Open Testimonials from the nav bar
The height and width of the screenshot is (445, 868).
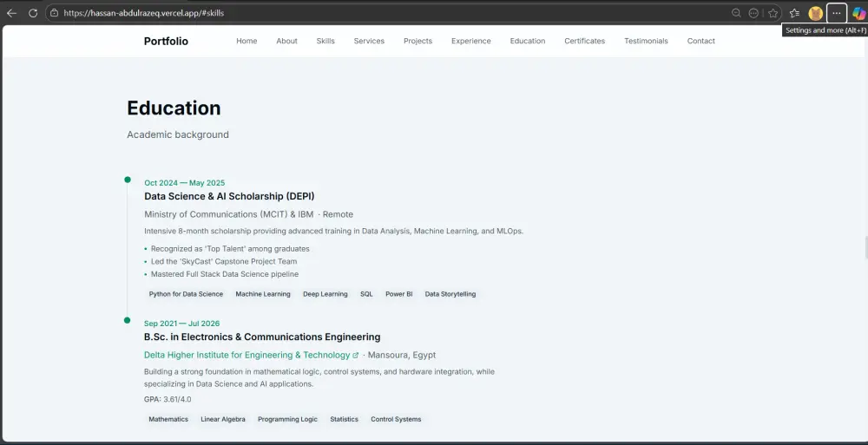click(646, 41)
